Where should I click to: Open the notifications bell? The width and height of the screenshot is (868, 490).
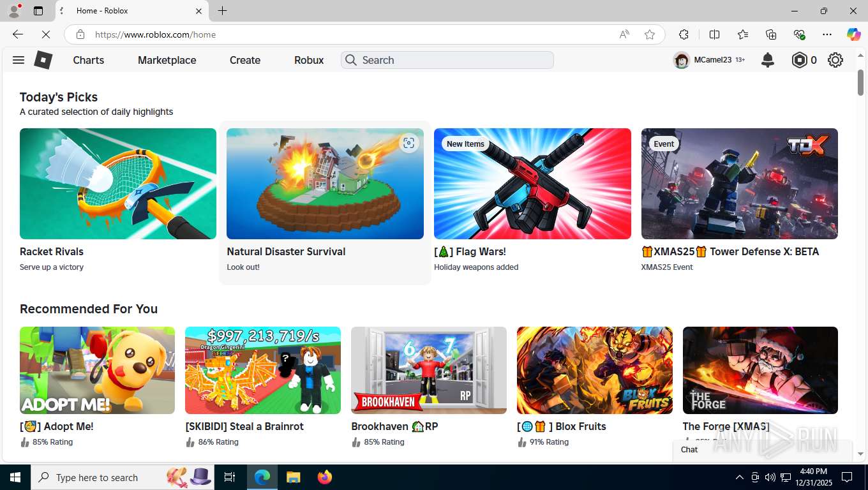point(768,60)
